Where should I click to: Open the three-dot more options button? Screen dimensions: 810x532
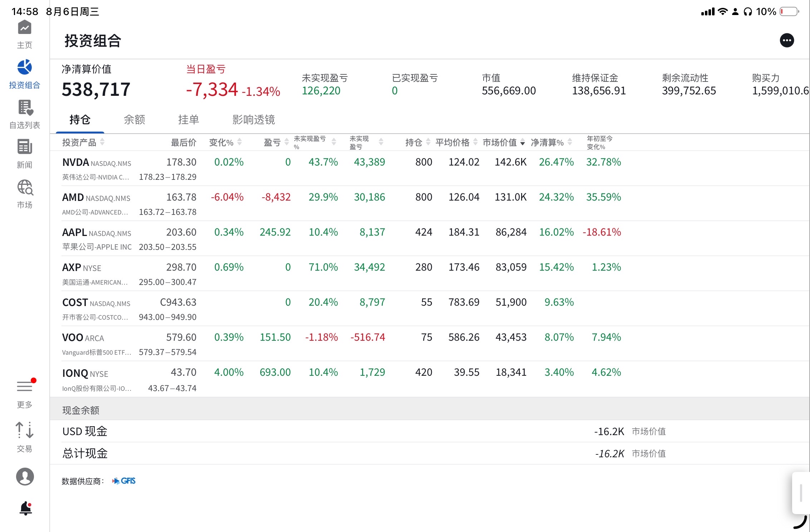click(x=787, y=40)
